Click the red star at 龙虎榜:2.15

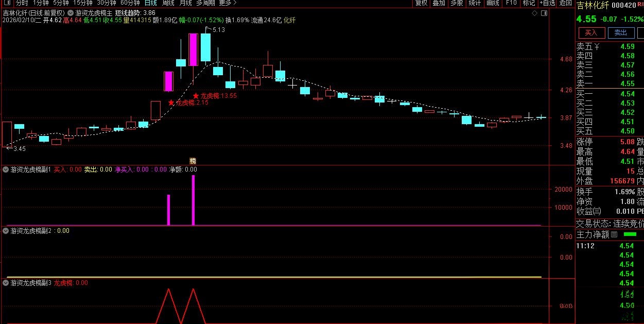[171, 103]
